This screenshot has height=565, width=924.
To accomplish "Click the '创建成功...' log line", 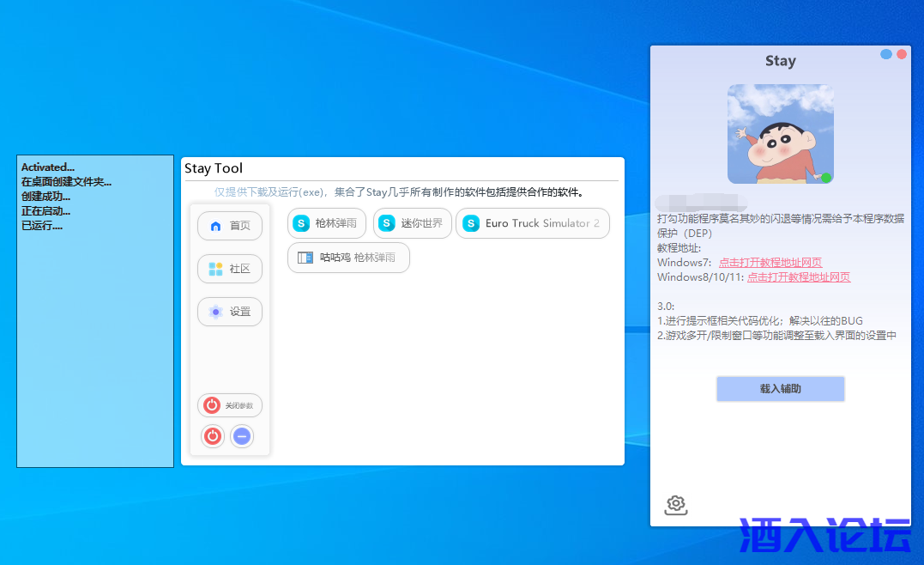I will click(45, 197).
